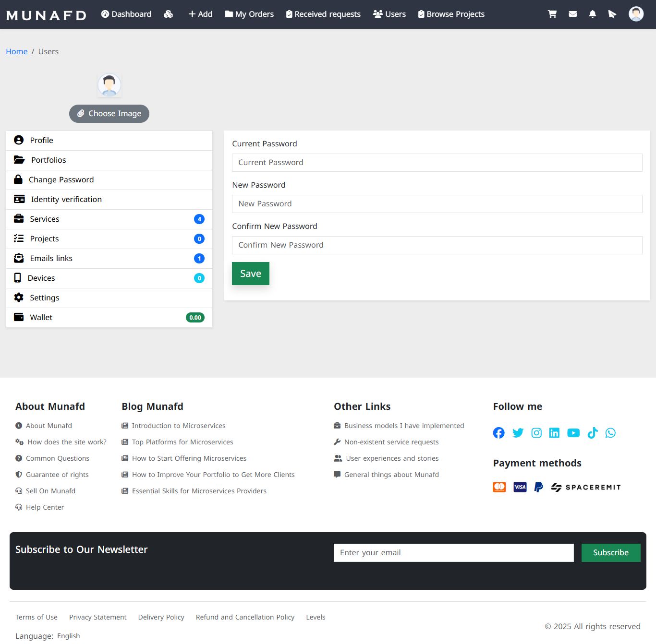This screenshot has height=644, width=656.
Task: Click the Choose Image button
Action: pyautogui.click(x=109, y=114)
